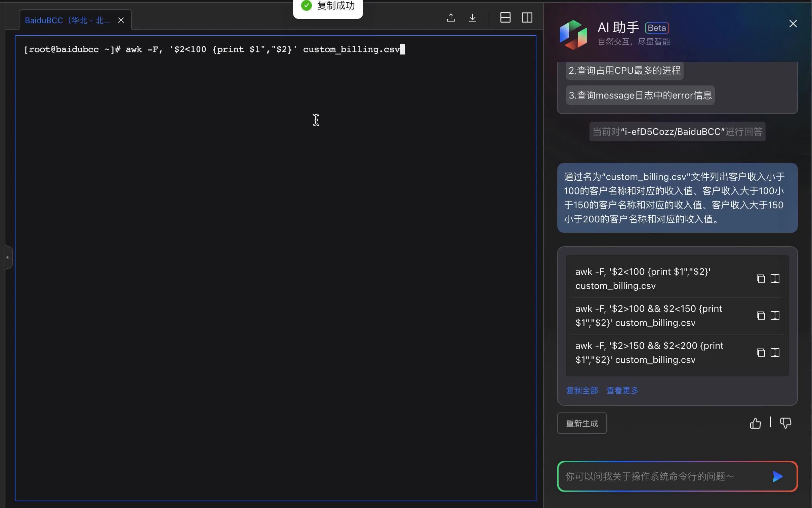This screenshot has width=812, height=508.
Task: Click the download icon in the terminal toolbar
Action: pos(472,17)
